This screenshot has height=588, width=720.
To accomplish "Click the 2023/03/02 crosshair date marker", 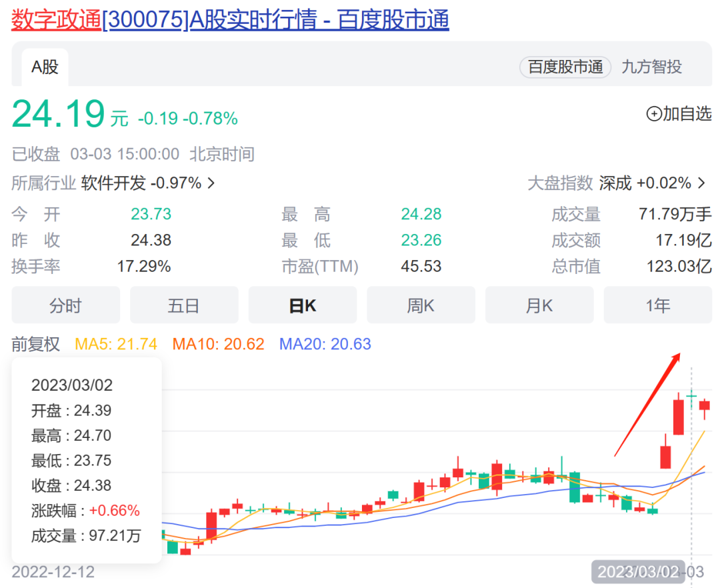I will (x=638, y=572).
